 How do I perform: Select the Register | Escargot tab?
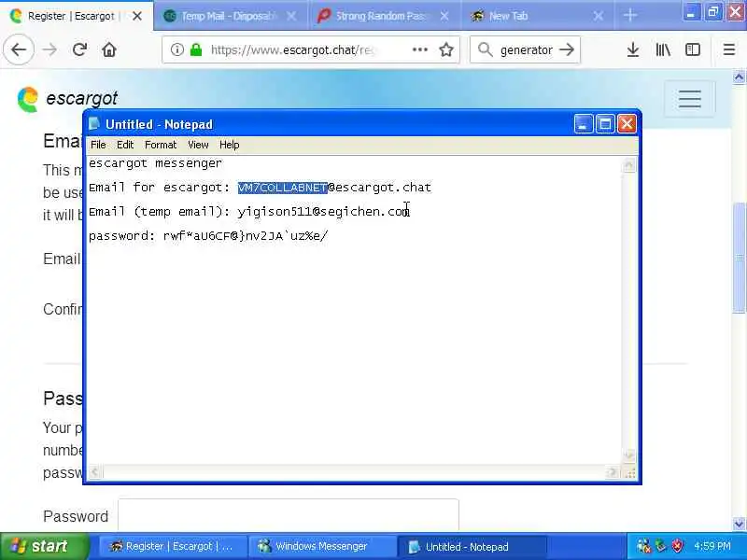click(x=77, y=16)
